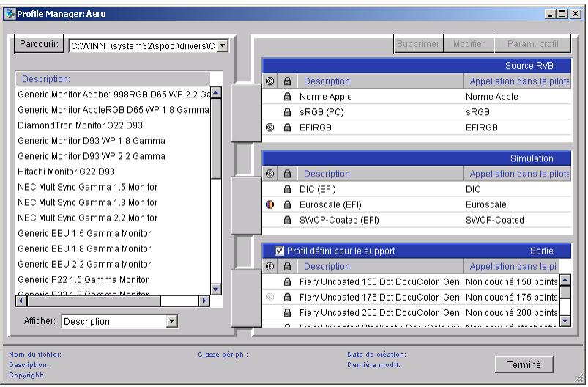Click the lock icon beside SWOP-Coated (EFI)
The width and height of the screenshot is (588, 387).
tap(287, 220)
